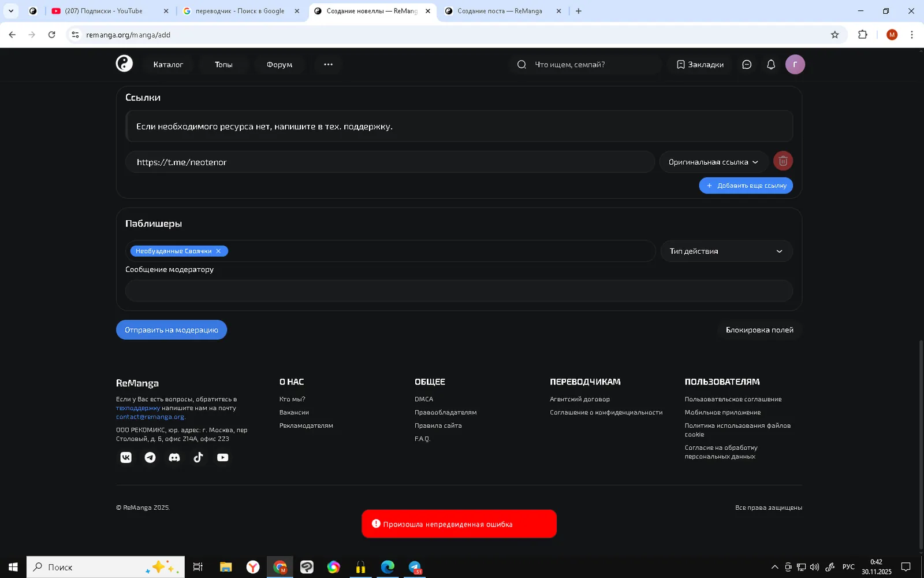The image size is (924, 578).
Task: Click the Chrome address bar URL
Action: 128,35
